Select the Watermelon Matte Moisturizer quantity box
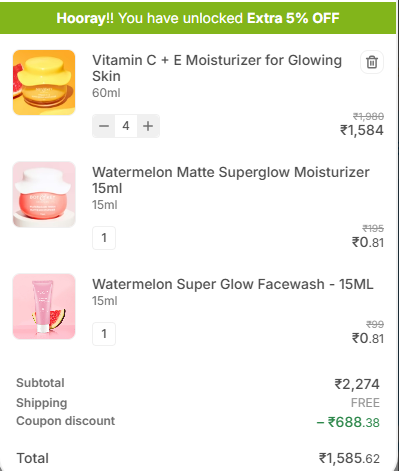Screen dimensions: 399x471 coord(104,238)
